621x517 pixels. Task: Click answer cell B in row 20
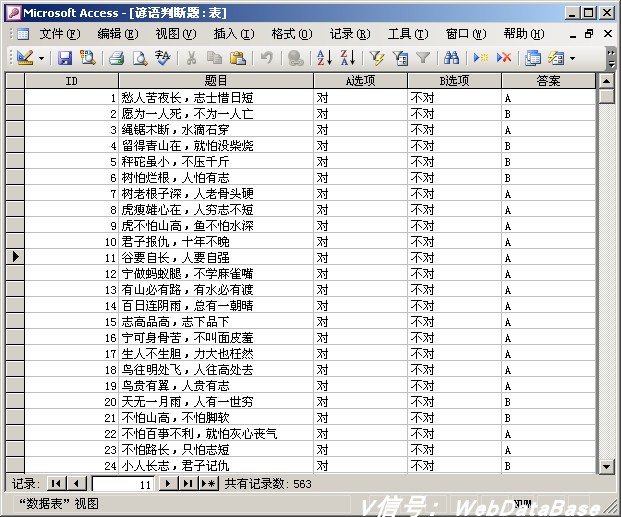549,401
